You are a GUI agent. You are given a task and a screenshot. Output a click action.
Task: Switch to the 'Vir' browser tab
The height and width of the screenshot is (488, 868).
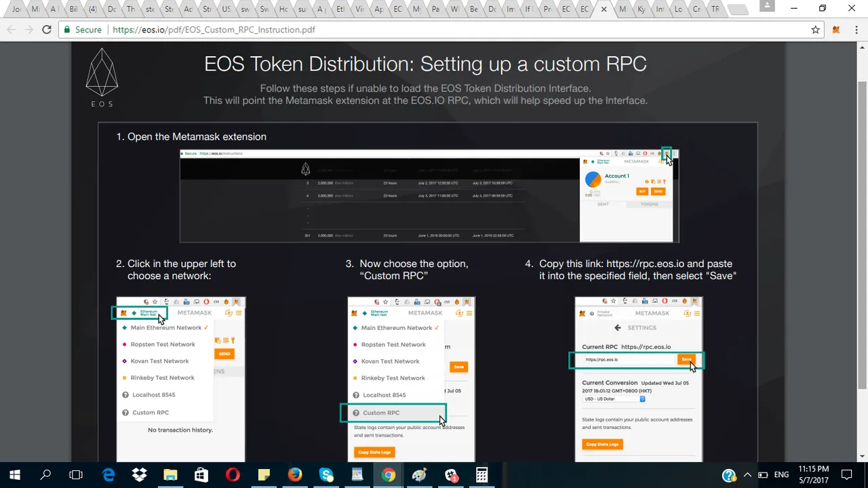(359, 9)
